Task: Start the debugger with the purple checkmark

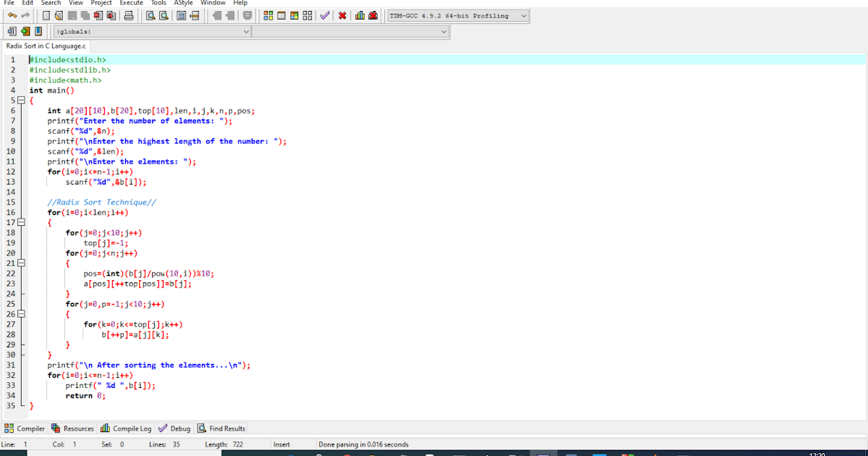Action: pyautogui.click(x=325, y=15)
